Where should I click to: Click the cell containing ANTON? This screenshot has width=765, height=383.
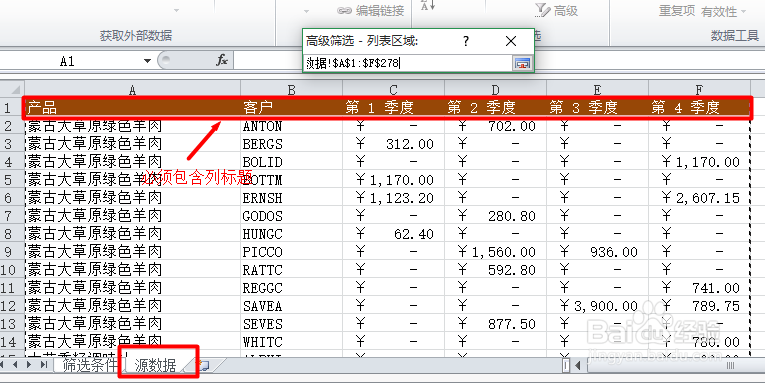[291, 126]
